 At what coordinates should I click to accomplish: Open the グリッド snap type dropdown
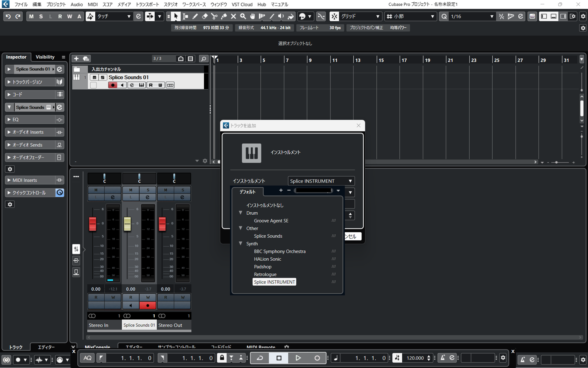360,16
